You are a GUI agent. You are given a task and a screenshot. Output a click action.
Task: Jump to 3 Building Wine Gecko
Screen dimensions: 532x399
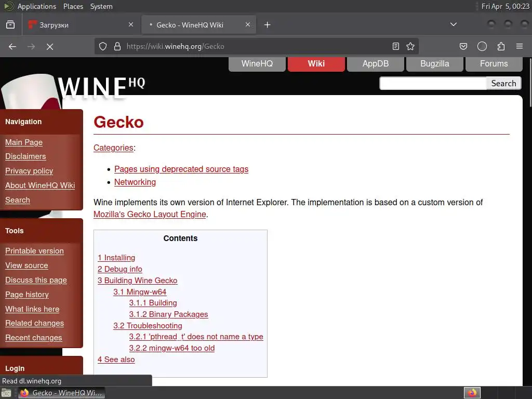pos(137,281)
